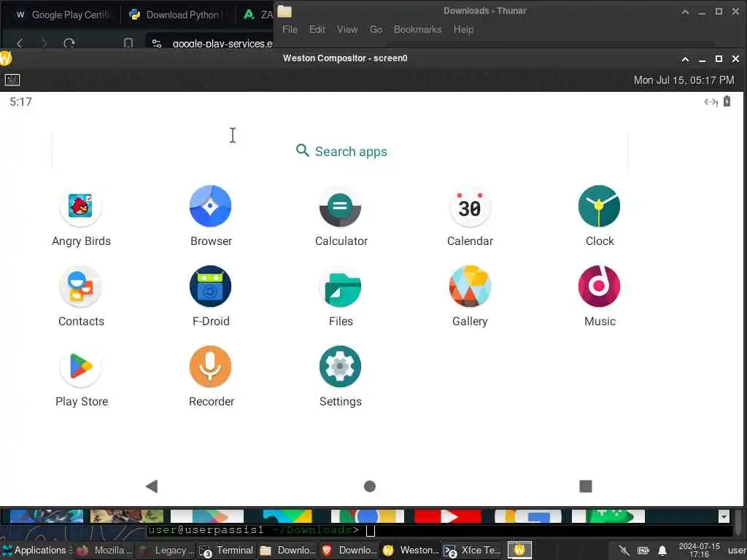Switch to Mozilla taskbar window

(105, 550)
